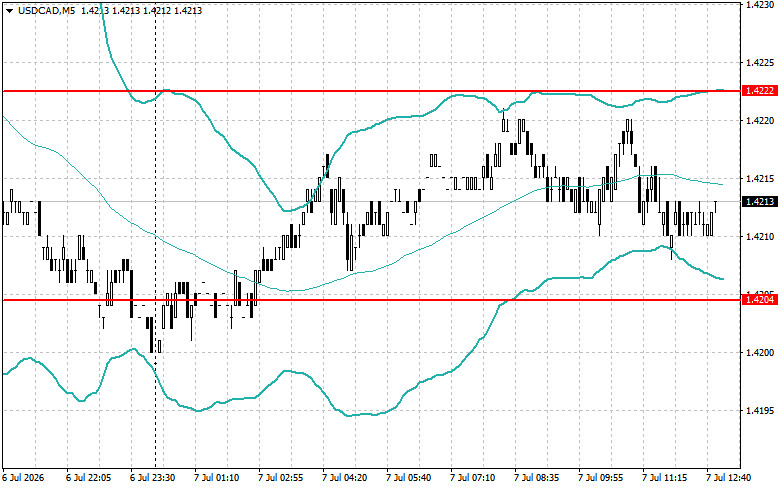Click the 6 Jul 2026 date label
This screenshot has height=489, width=781.
23,478
